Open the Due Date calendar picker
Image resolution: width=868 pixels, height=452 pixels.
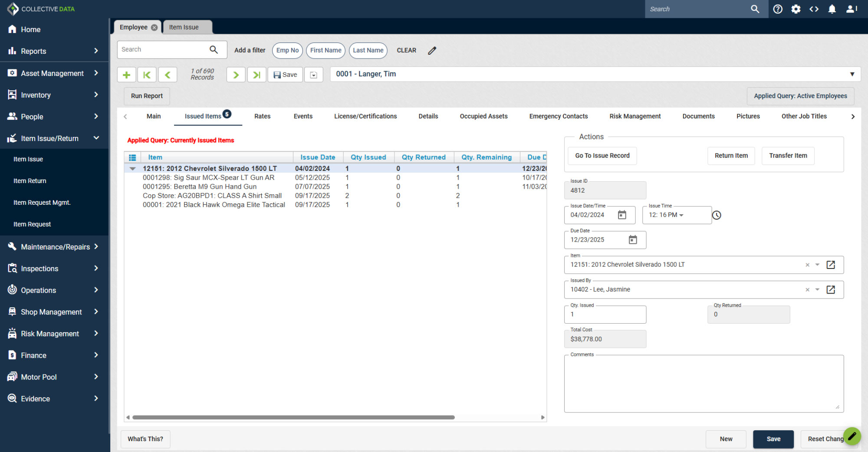click(x=633, y=240)
